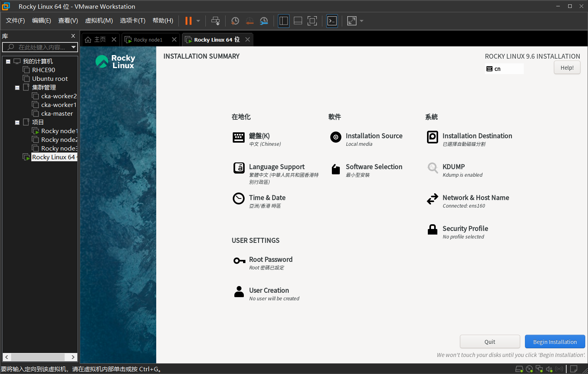Open the 虚拟机(M) menu

point(99,21)
